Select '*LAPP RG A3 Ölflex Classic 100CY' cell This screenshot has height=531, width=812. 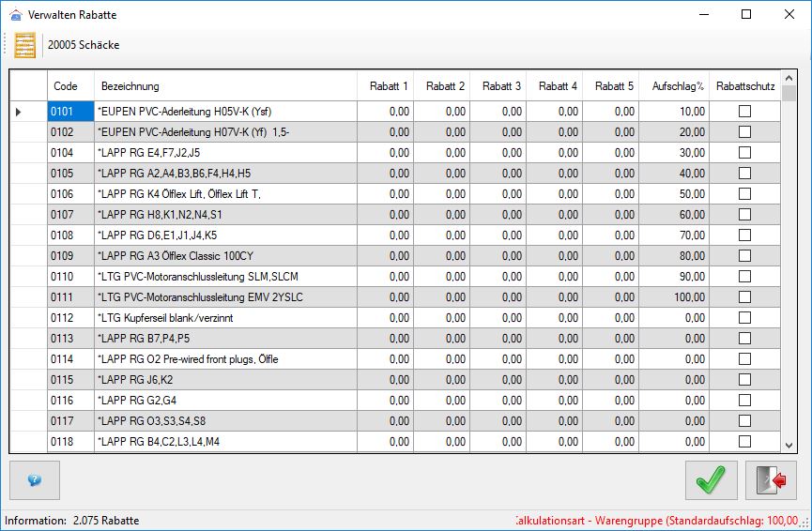[x=225, y=256]
